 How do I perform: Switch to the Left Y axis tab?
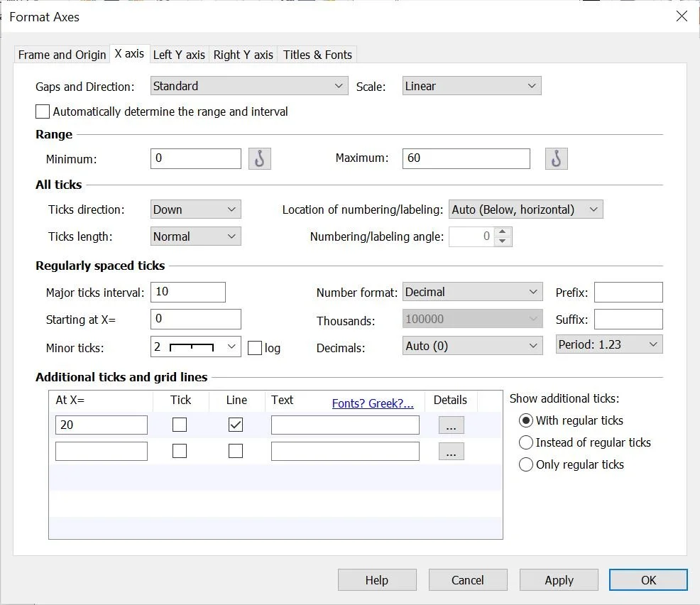point(179,54)
